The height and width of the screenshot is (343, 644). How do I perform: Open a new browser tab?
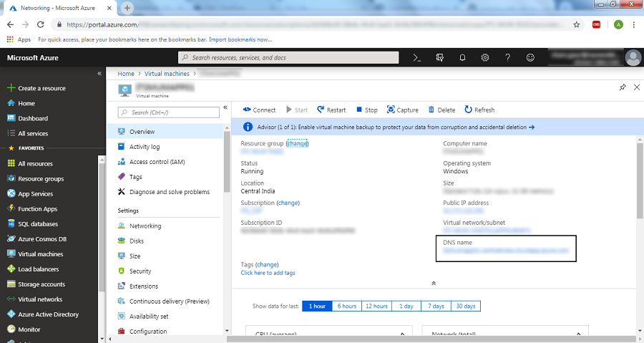click(127, 8)
